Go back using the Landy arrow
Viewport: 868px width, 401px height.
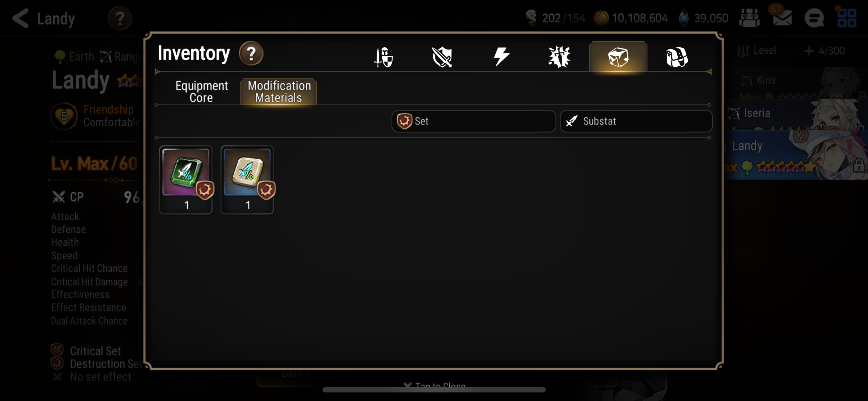[x=20, y=18]
